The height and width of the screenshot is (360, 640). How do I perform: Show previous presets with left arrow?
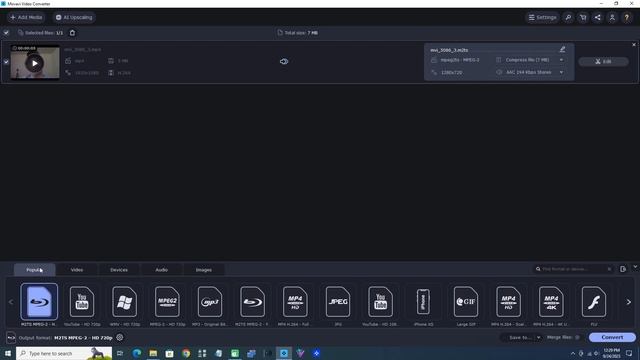pyautogui.click(x=11, y=302)
